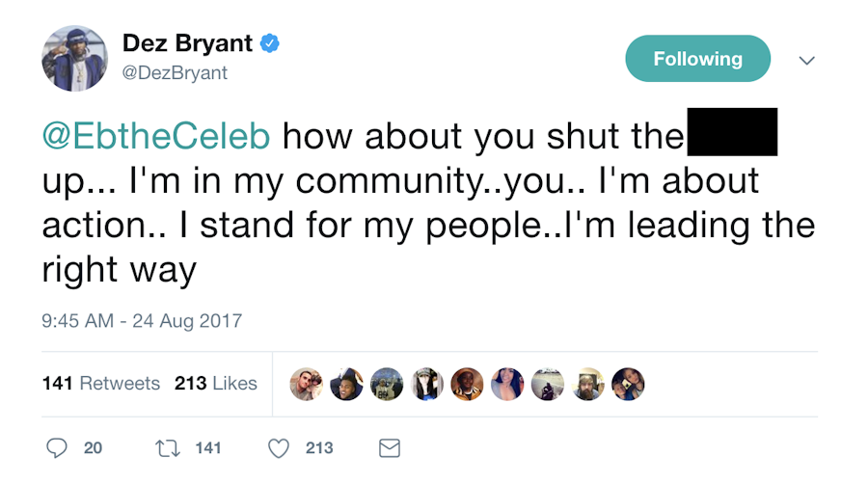The image size is (868, 484).
Task: Click the blue verified badge
Action: pyautogui.click(x=271, y=43)
